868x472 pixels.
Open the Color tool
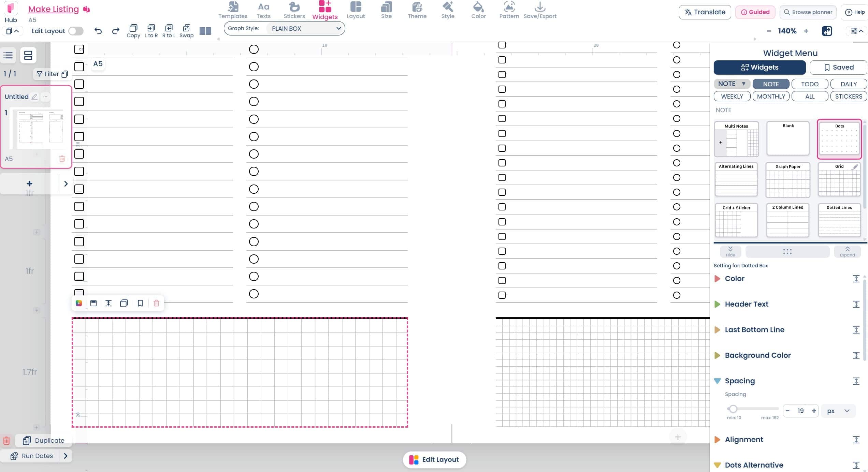pos(478,10)
